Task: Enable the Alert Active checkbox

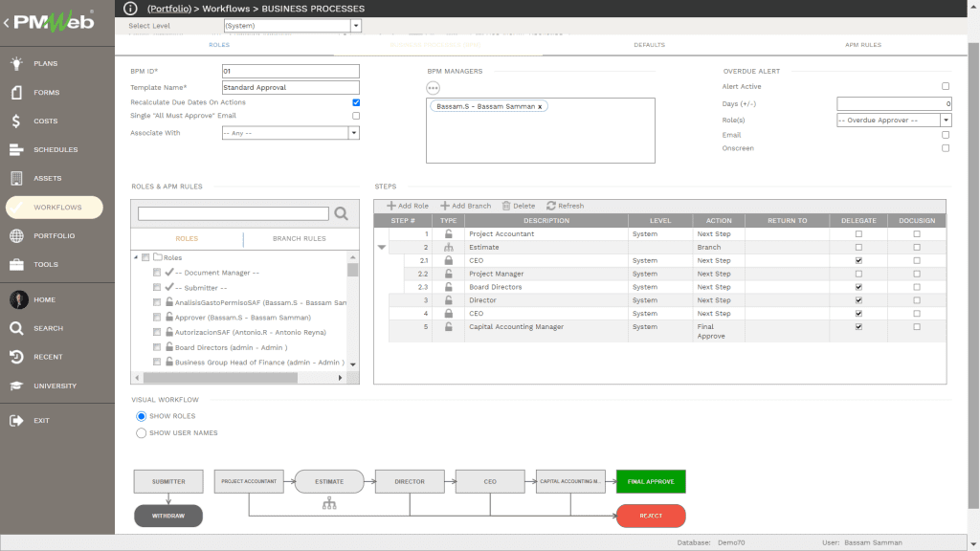Action: (x=946, y=86)
